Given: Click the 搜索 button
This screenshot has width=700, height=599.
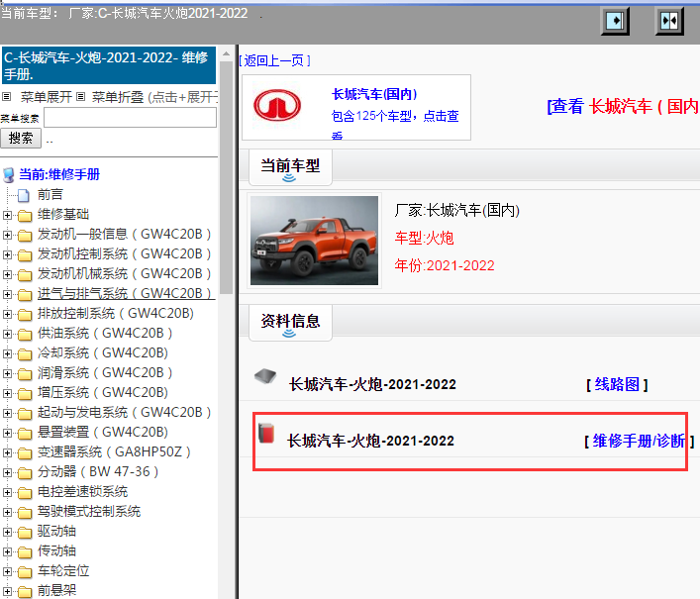Looking at the screenshot, I should (x=21, y=138).
